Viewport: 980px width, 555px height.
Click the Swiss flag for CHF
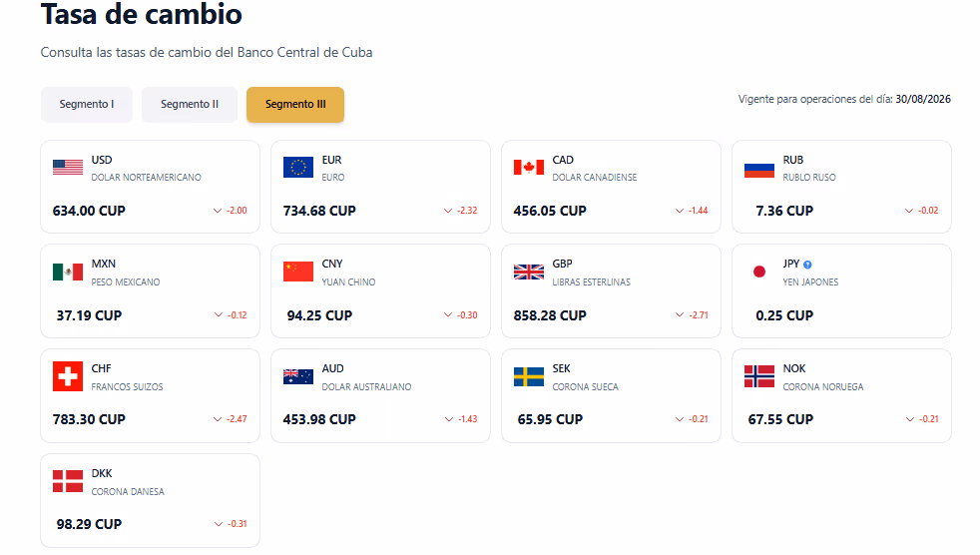coord(68,376)
